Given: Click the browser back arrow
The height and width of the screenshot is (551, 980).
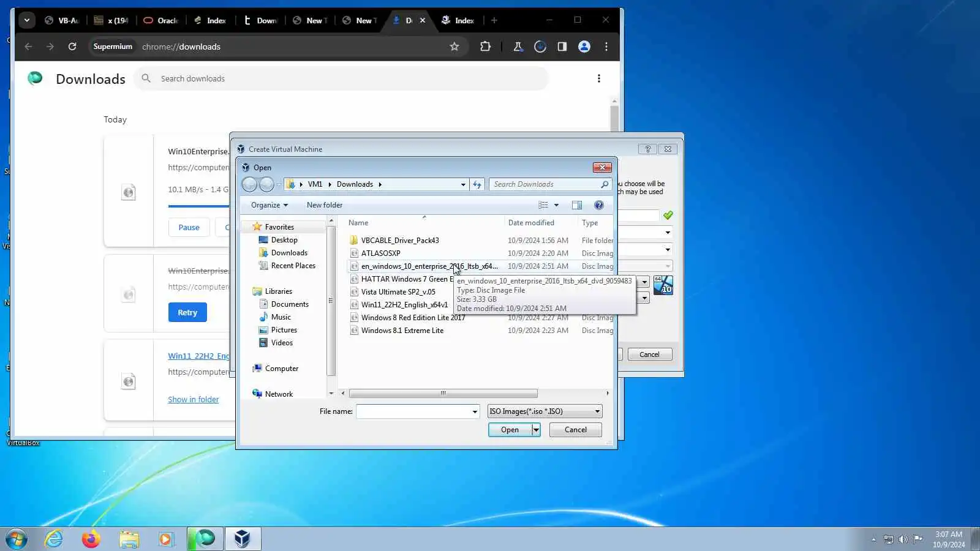Looking at the screenshot, I should tap(28, 47).
